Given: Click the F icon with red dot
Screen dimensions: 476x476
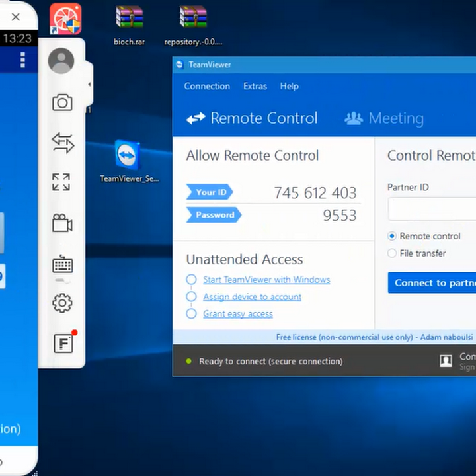Looking at the screenshot, I should click(x=63, y=343).
